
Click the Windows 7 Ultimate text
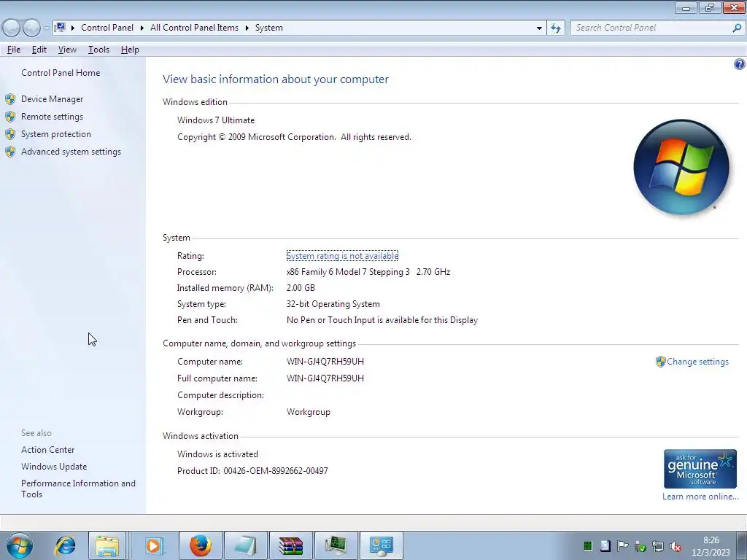(216, 120)
